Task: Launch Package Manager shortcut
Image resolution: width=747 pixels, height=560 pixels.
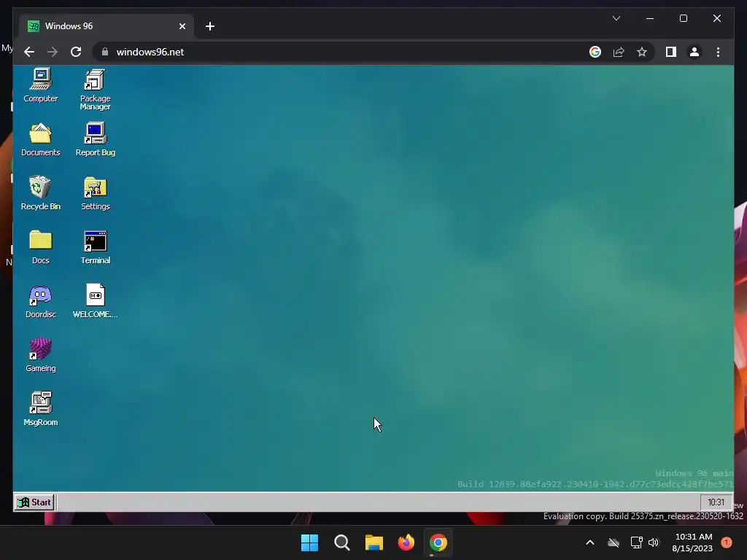Action: coord(96,90)
